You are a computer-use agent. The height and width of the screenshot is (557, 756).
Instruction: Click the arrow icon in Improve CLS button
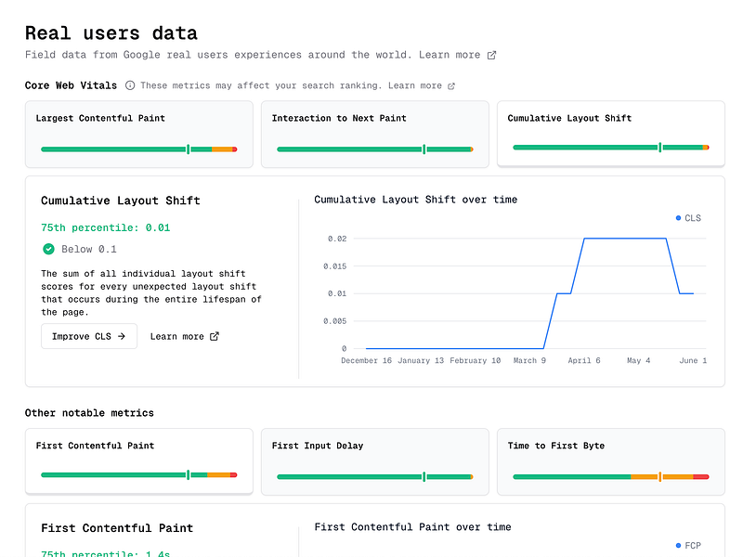(122, 336)
